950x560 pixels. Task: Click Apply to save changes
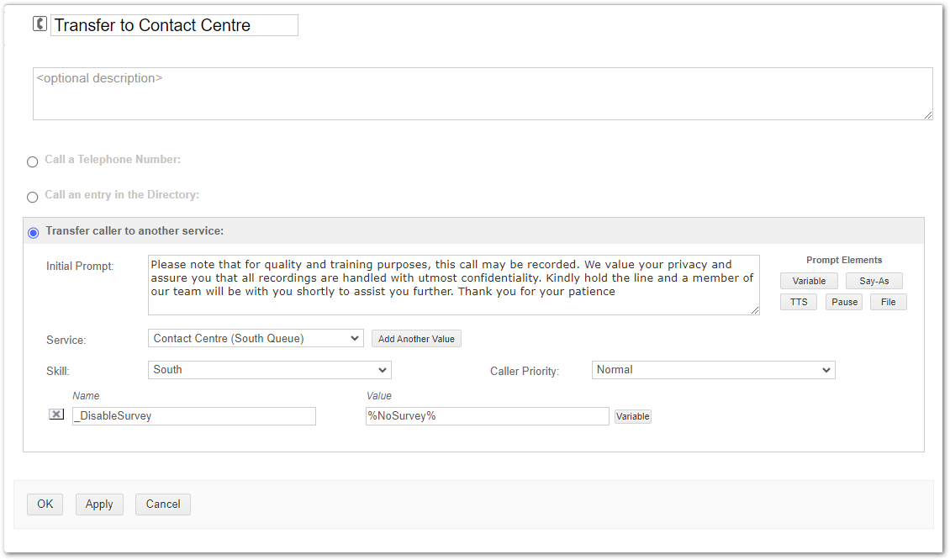(x=99, y=505)
